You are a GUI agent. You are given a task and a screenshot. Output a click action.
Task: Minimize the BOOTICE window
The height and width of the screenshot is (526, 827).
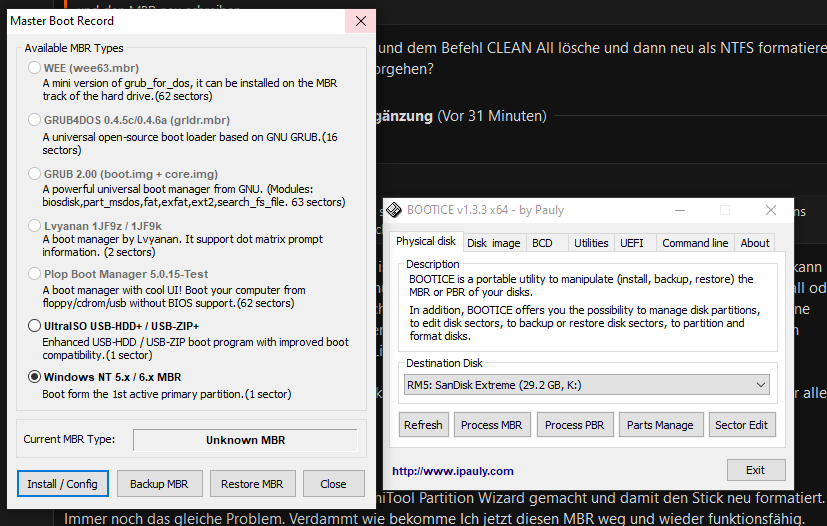click(x=680, y=211)
